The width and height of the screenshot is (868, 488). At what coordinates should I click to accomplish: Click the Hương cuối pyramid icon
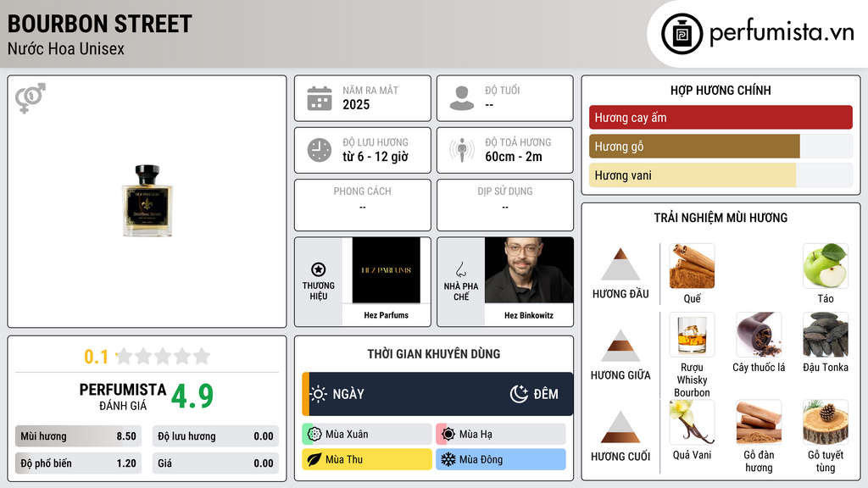[620, 427]
